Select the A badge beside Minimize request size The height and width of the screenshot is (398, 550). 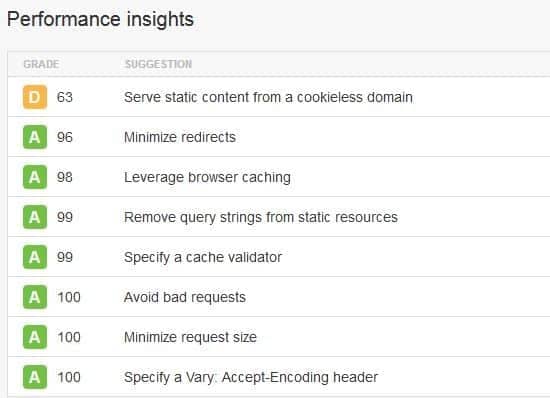pyautogui.click(x=35, y=337)
